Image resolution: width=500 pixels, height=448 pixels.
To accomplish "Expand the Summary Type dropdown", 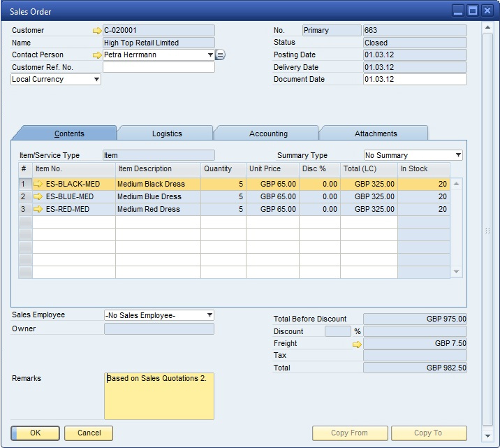I will [458, 155].
